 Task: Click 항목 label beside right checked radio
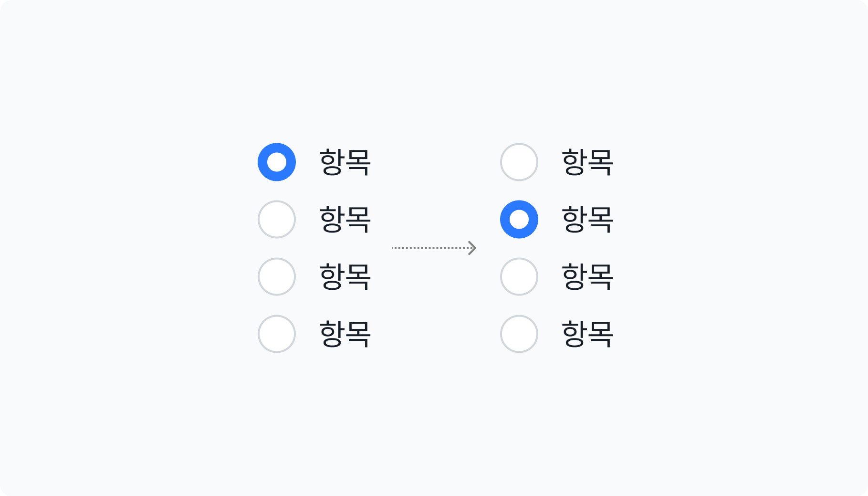[587, 219]
